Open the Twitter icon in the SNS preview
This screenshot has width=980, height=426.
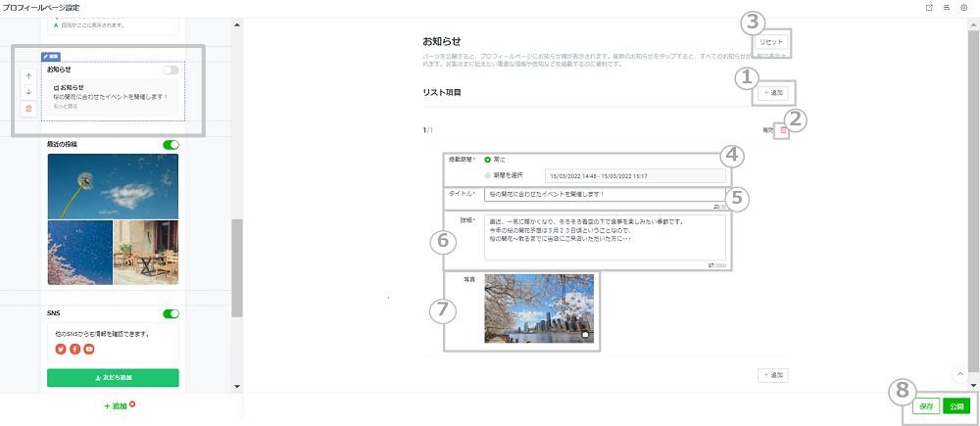(x=60, y=349)
